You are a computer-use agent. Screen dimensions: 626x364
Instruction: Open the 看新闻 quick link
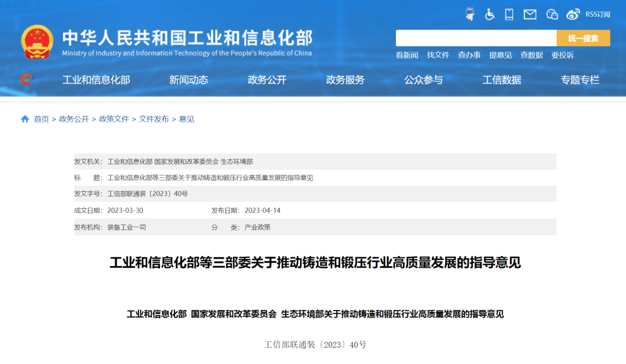408,56
